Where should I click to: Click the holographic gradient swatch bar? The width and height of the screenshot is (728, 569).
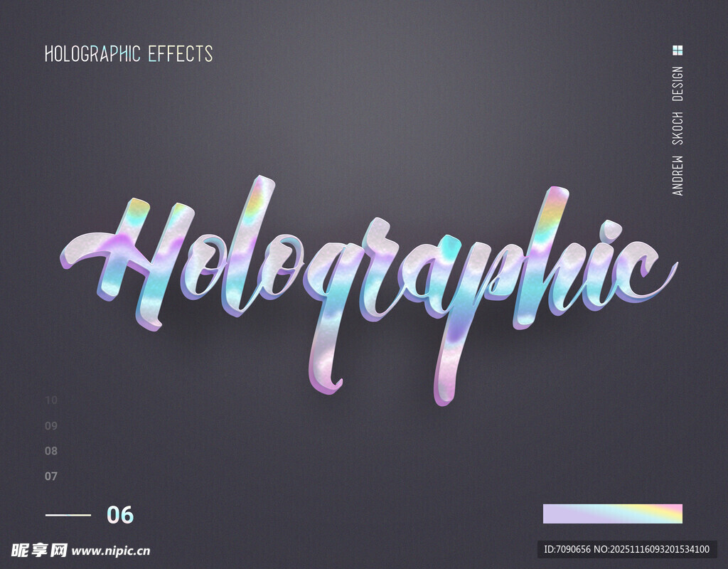tap(612, 514)
